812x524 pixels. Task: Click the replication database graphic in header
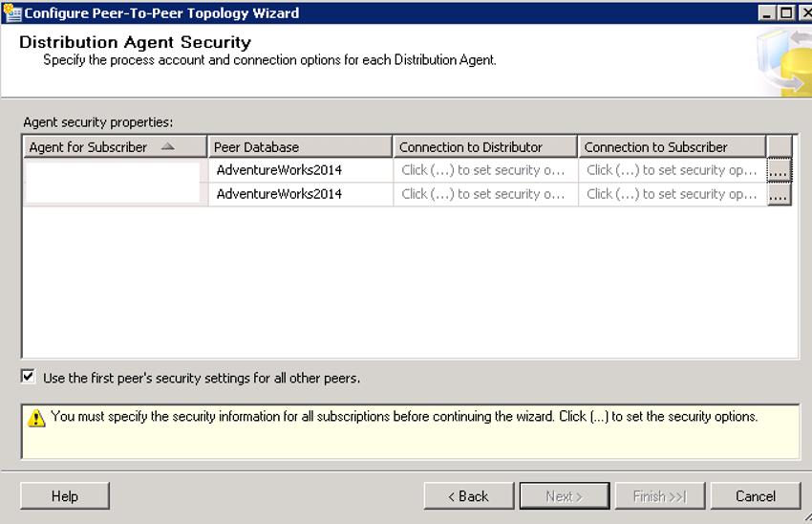click(784, 61)
